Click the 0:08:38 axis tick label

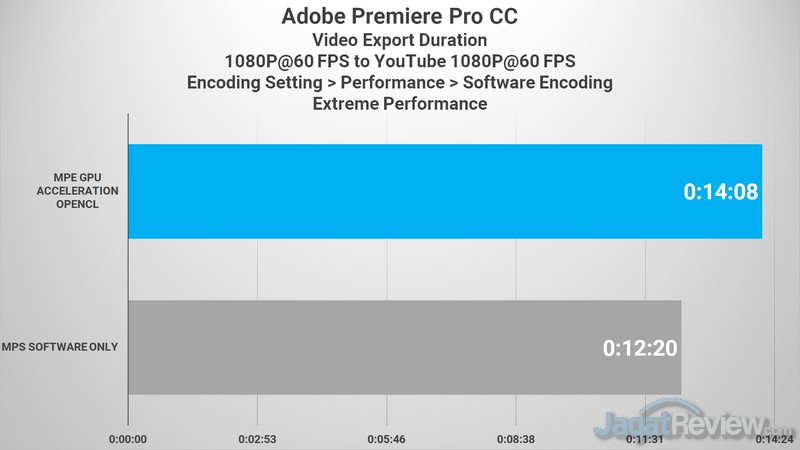coord(516,439)
